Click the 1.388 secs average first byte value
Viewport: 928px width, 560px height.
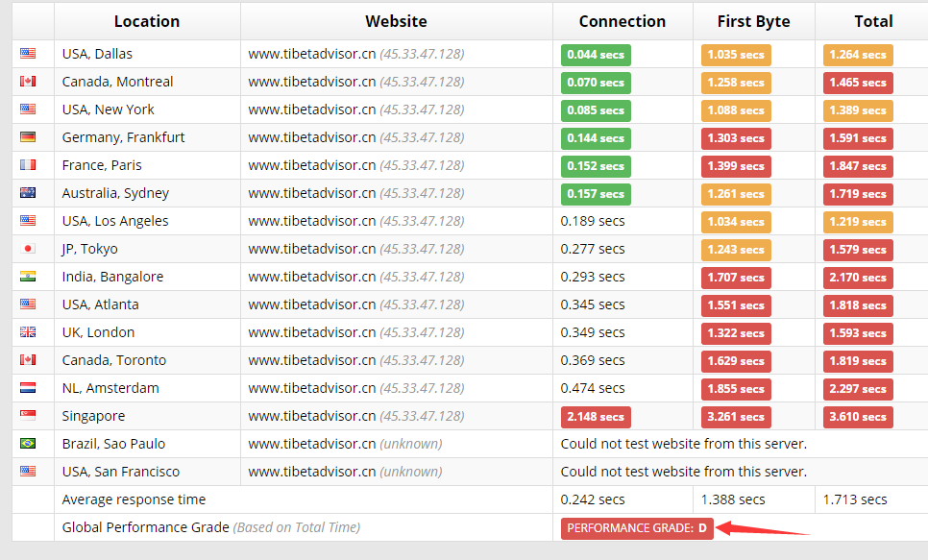point(733,499)
